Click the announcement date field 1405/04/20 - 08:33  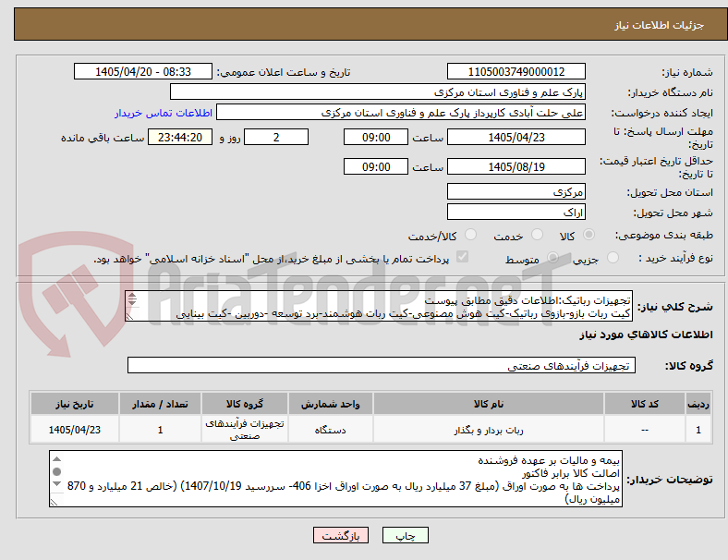(143, 71)
